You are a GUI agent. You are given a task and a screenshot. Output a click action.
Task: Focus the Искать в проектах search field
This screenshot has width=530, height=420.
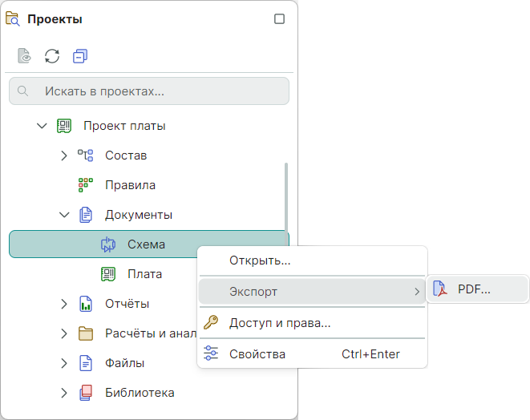coord(149,91)
